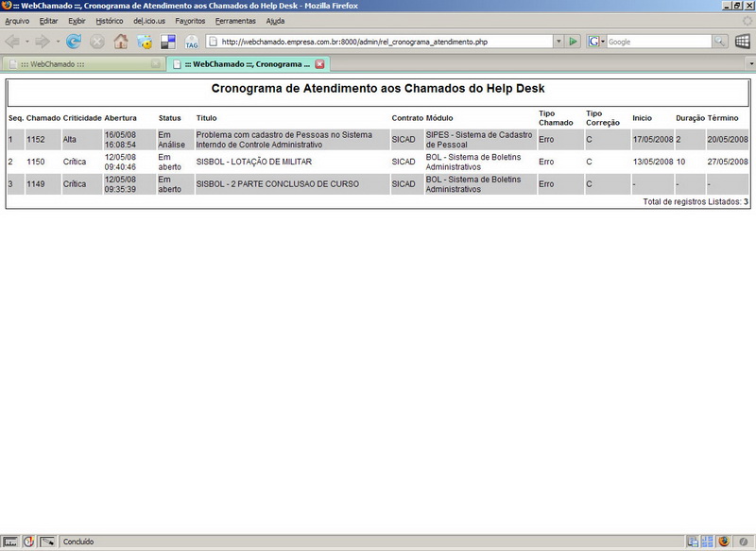Click the TAG icon in toolbar
756x551 pixels.
point(192,42)
